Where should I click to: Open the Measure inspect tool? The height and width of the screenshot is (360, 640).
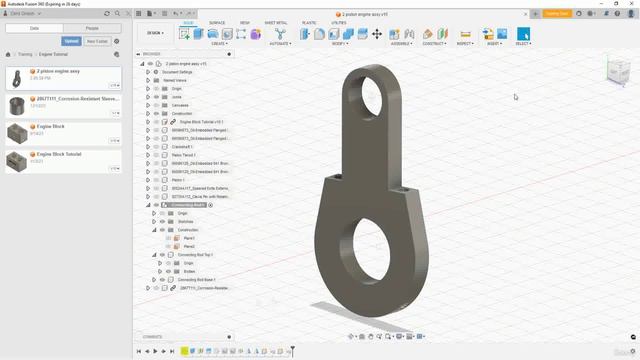click(465, 34)
